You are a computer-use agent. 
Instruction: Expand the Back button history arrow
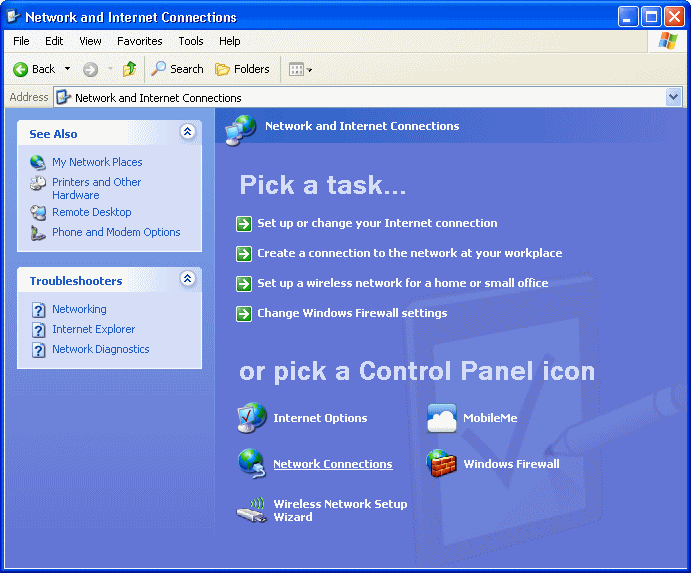pos(68,69)
